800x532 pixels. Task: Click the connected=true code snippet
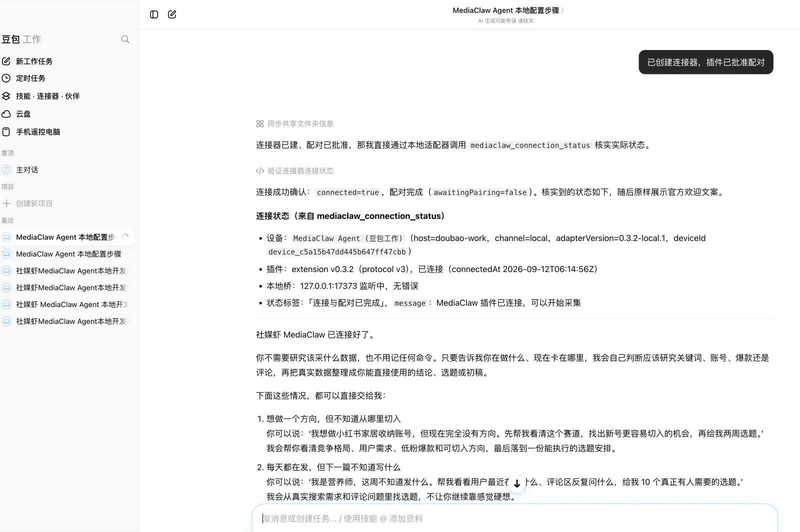[348, 192]
